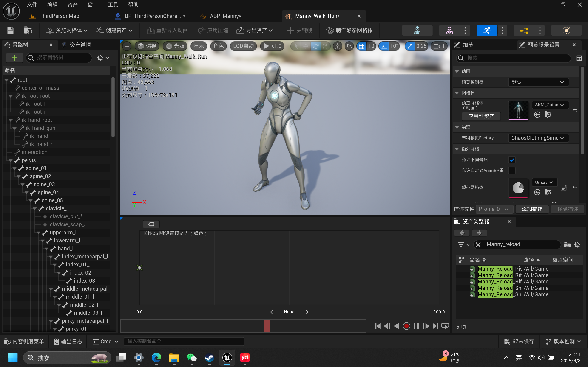Uncheck the 允许不同骨骼 checkbox
The image size is (588, 367).
[512, 160]
